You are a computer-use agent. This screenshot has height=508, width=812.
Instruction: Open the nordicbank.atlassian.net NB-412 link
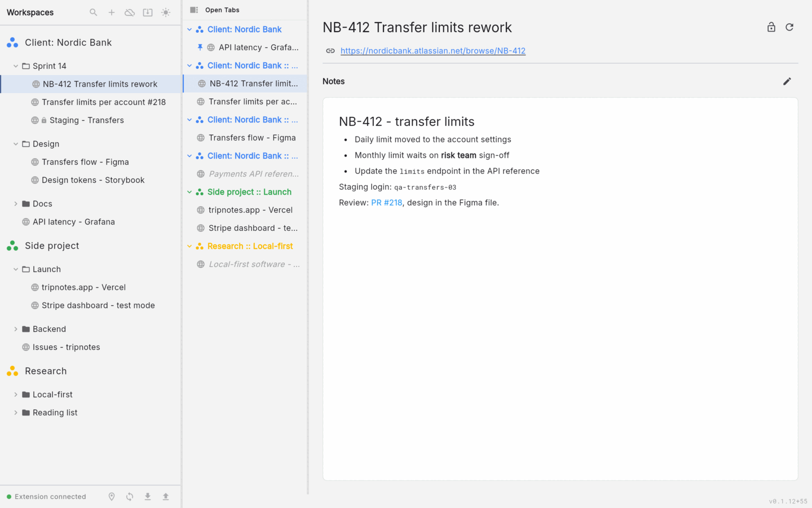[x=433, y=51]
